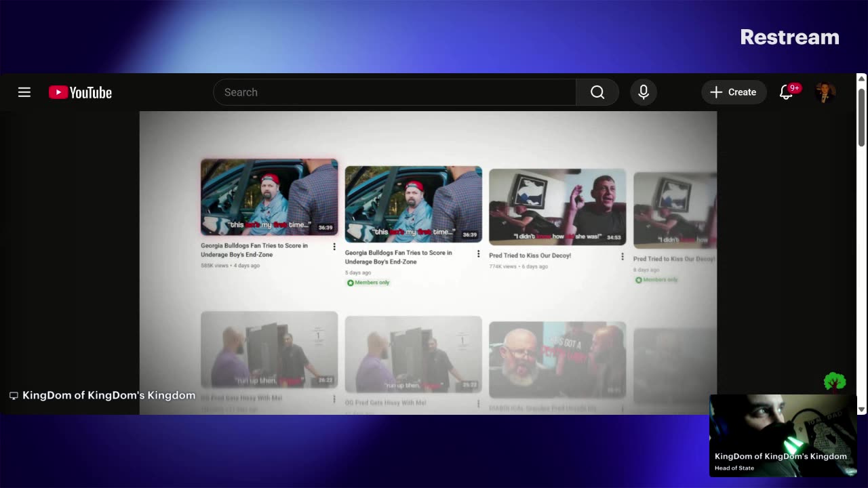Open the DIABOLICAL video thumbnail
Image resolution: width=868 pixels, height=488 pixels.
click(x=557, y=359)
